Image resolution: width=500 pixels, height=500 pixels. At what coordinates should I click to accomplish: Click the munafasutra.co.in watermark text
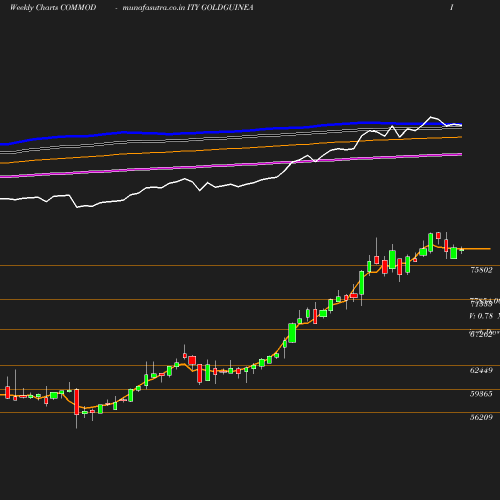154,7
